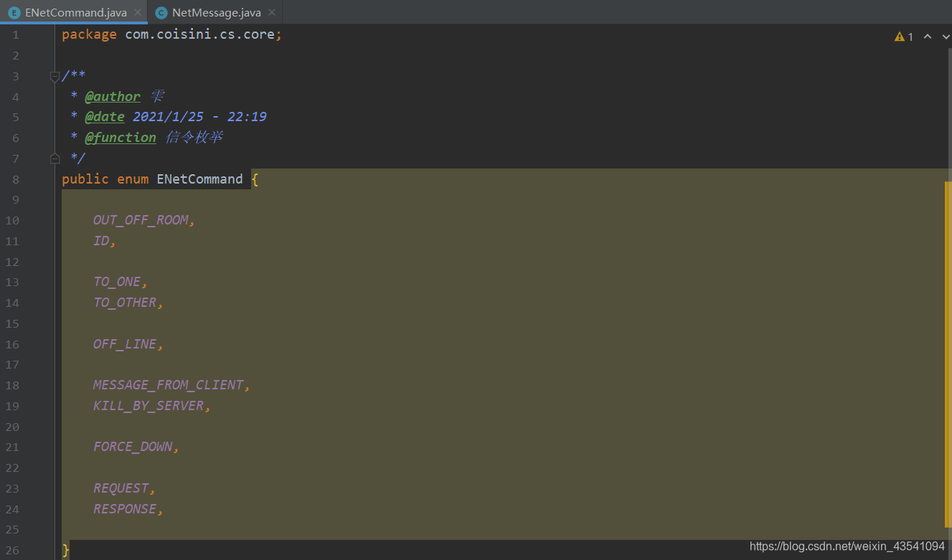Click the @date tag in the comment

pos(105,117)
